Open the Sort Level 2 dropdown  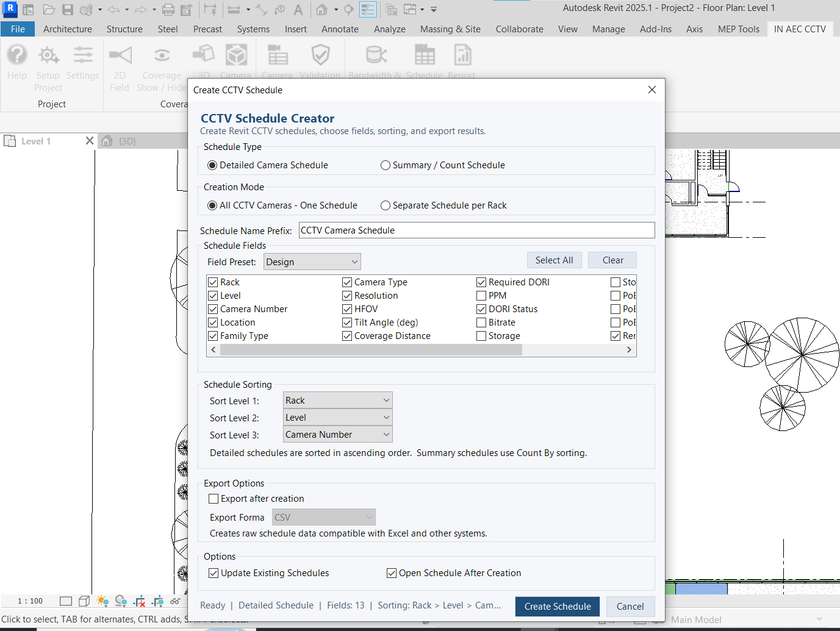[x=338, y=418]
